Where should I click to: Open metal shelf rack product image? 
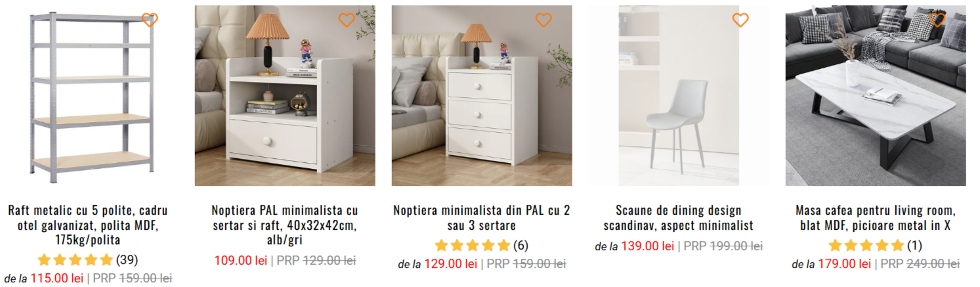tap(88, 96)
